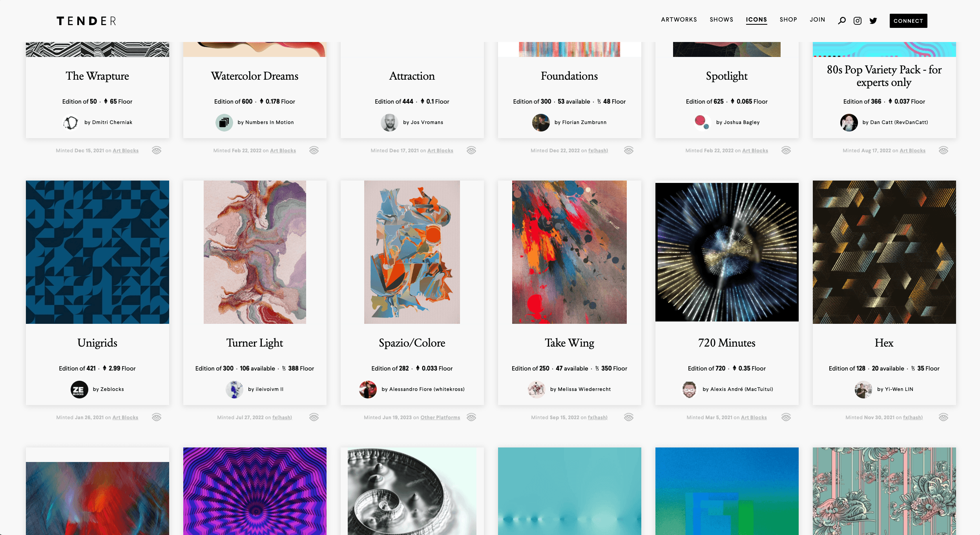The image size is (980, 535).
Task: Open the search magnifier icon
Action: coord(841,20)
